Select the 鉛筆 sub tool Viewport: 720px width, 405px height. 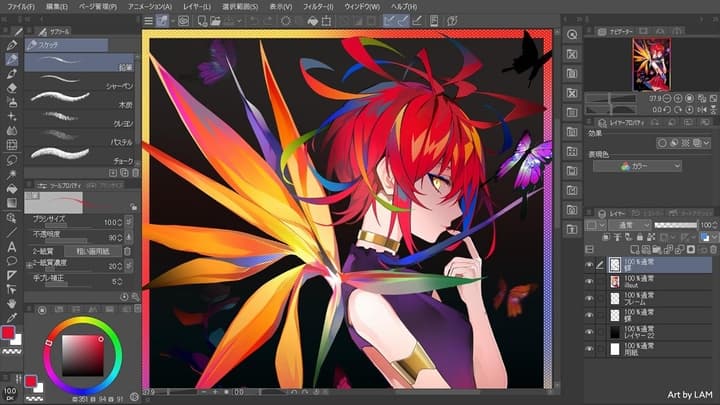point(79,62)
